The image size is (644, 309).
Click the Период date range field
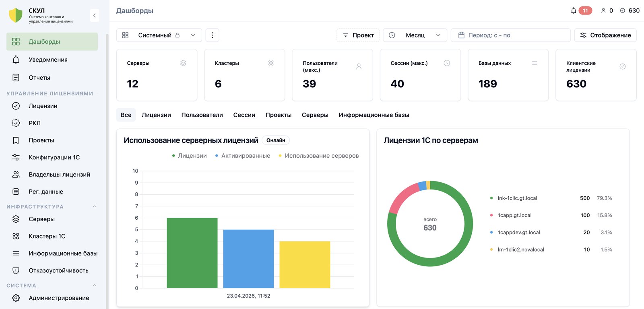click(511, 35)
